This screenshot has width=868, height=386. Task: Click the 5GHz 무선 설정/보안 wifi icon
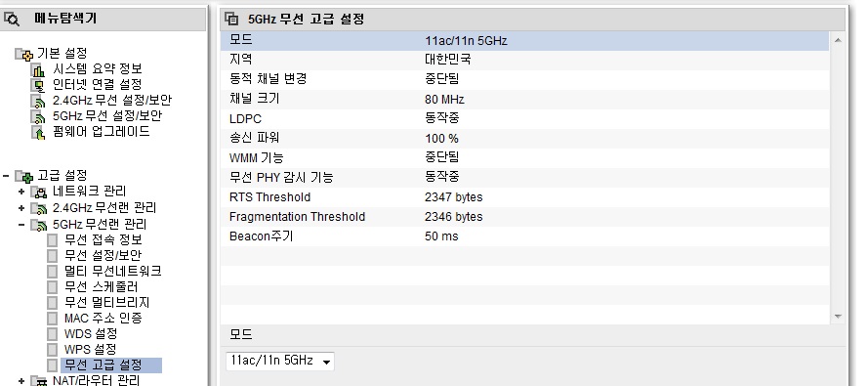[x=38, y=117]
